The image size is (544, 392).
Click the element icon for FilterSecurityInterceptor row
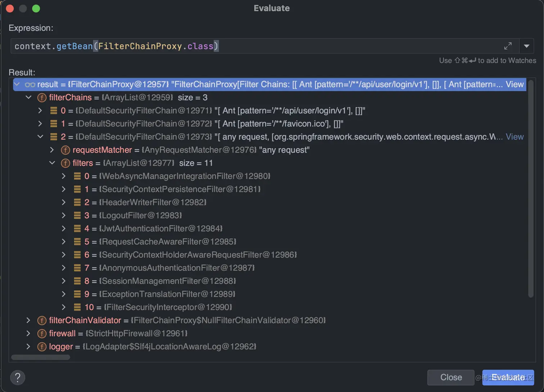point(77,307)
